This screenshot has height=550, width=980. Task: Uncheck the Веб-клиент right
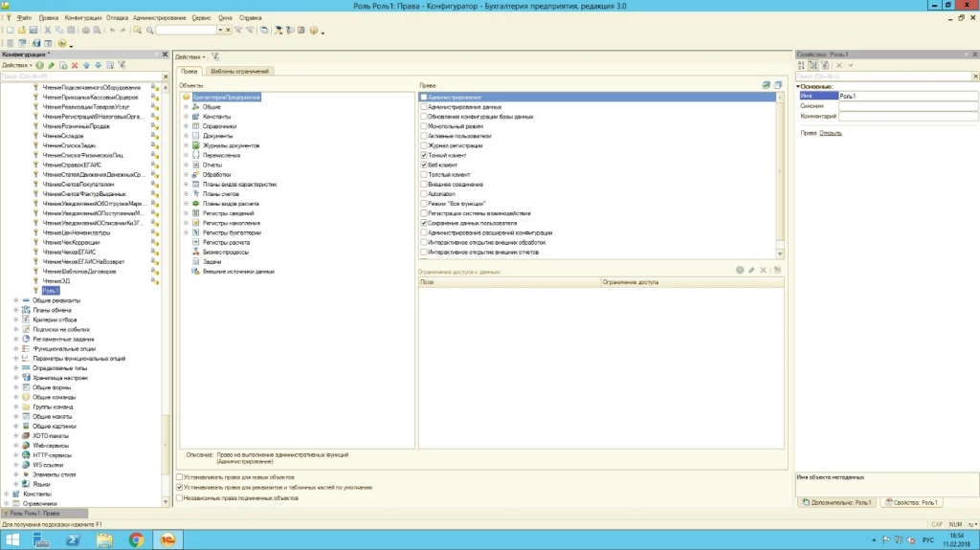423,165
